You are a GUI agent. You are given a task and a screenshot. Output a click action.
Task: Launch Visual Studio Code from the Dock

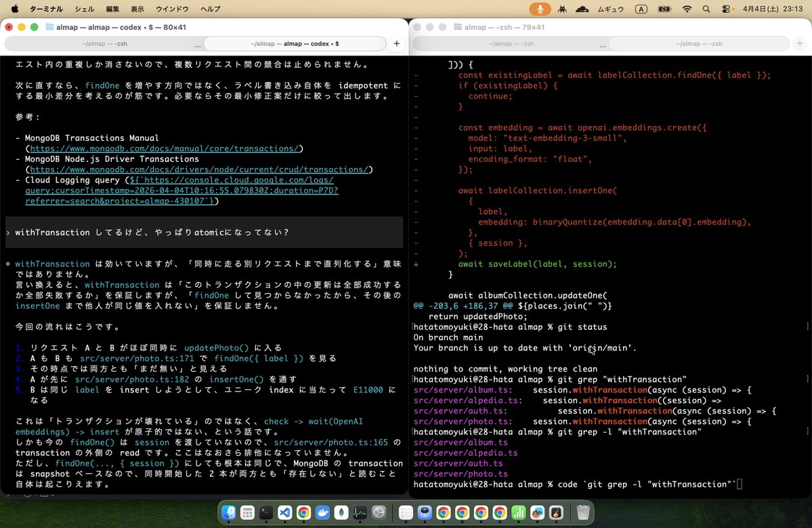[285, 512]
